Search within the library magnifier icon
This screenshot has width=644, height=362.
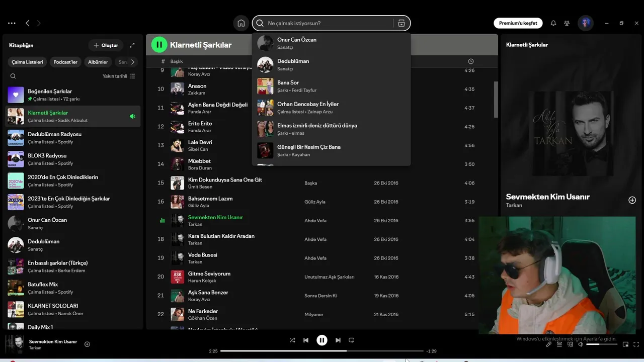(13, 76)
